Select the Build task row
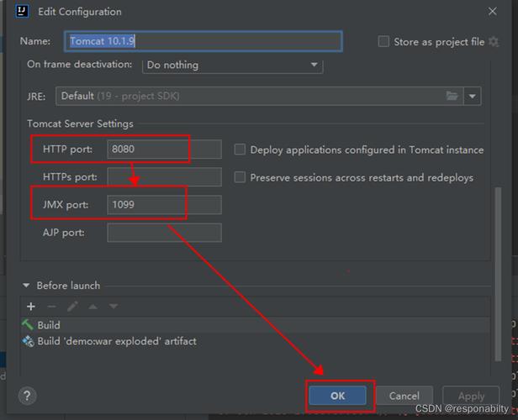 (255, 325)
